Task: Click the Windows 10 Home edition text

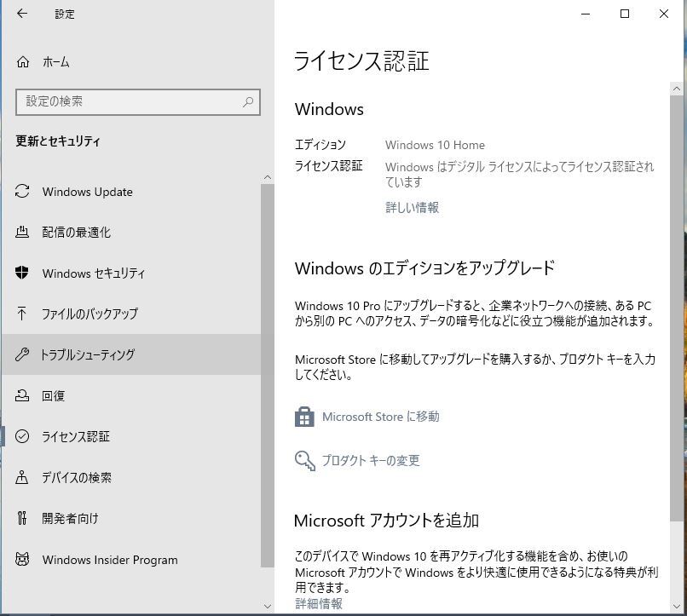Action: pos(435,145)
